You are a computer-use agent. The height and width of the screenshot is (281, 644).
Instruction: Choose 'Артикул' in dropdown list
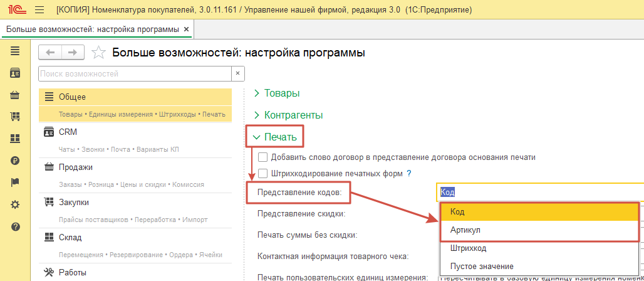pos(539,230)
